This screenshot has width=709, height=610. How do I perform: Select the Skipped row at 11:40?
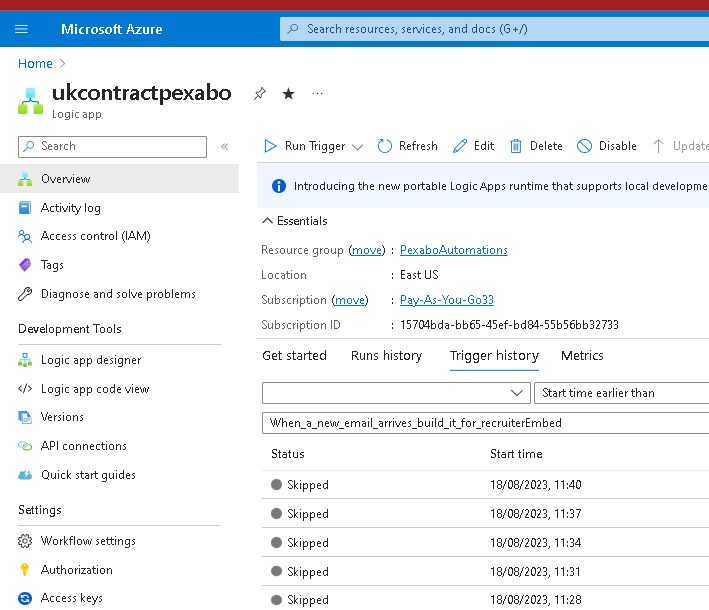(x=486, y=485)
